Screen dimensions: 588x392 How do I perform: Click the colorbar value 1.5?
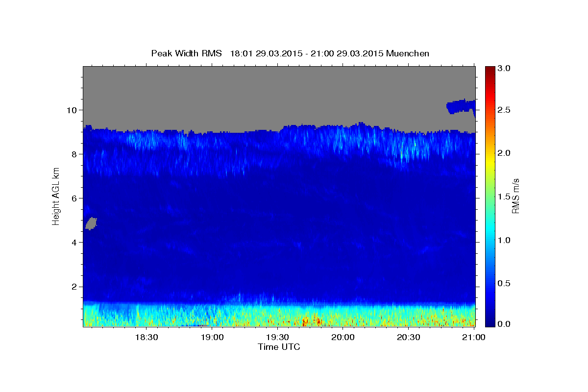[x=505, y=196]
